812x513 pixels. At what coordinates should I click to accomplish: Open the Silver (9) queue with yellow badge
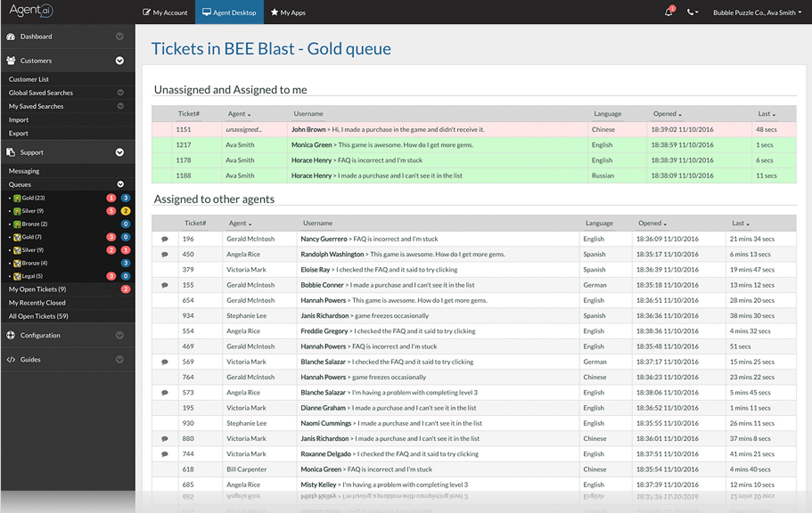(x=33, y=211)
